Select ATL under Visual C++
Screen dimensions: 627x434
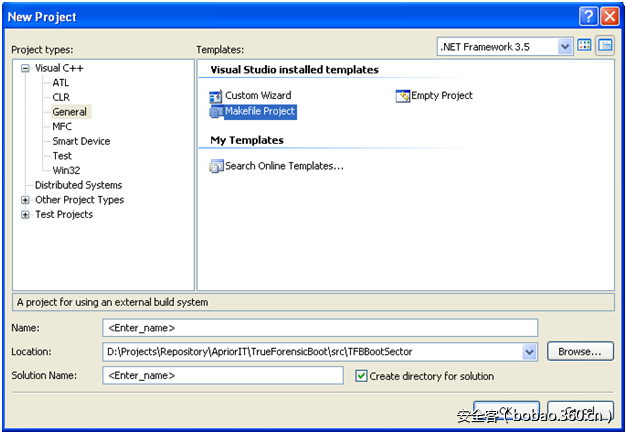(61, 83)
